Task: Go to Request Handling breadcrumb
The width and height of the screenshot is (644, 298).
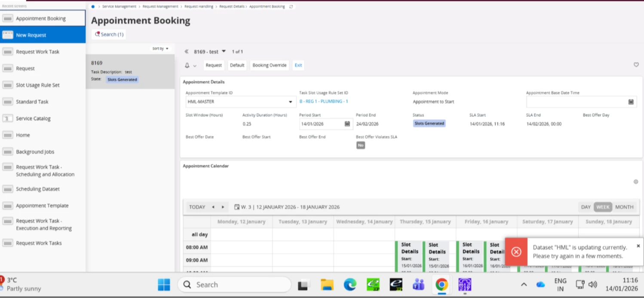Action: pos(199,6)
